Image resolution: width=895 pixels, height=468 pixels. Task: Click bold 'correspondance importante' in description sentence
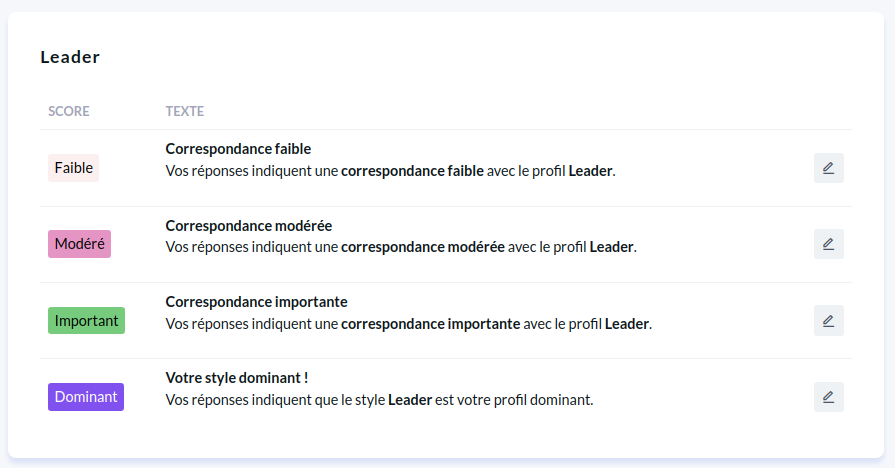430,324
